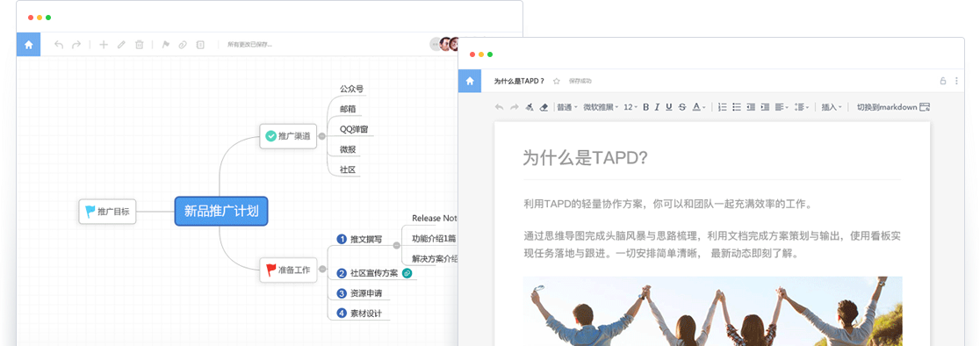
Task: Collapse the 准备工作 branch handle
Action: tap(322, 270)
